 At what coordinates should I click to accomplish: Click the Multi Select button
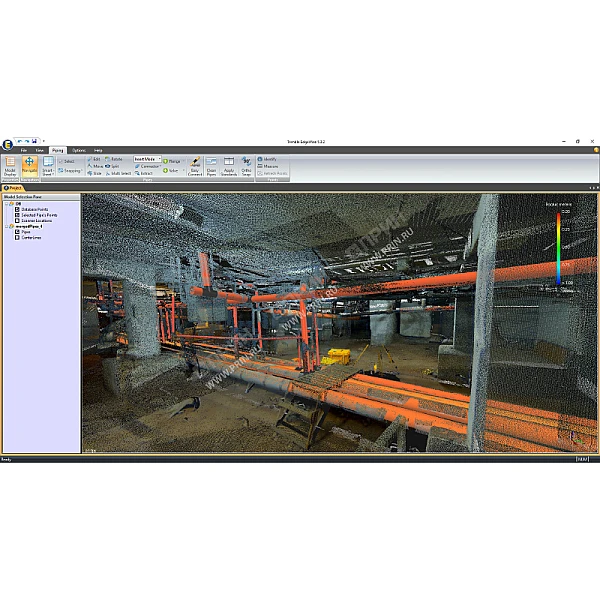118,173
